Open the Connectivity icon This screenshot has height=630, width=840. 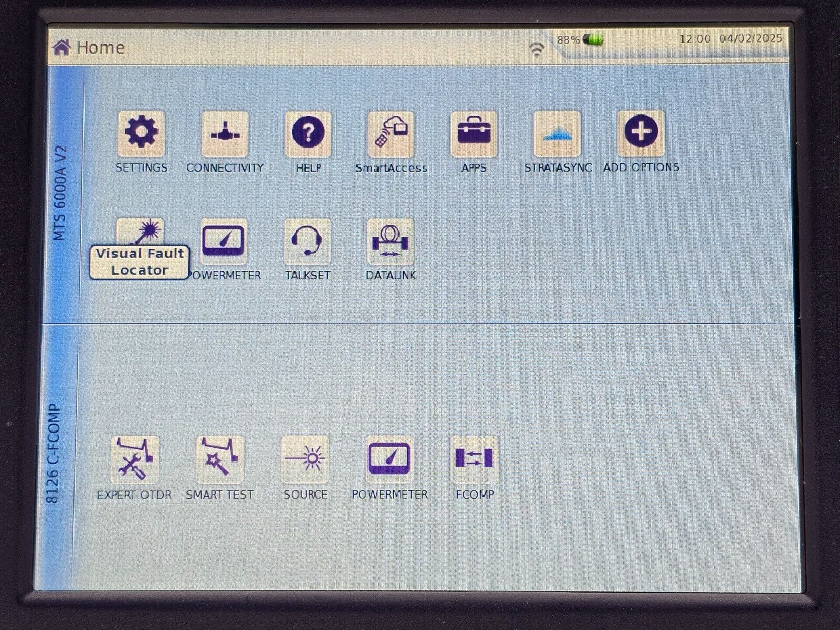coord(225,133)
